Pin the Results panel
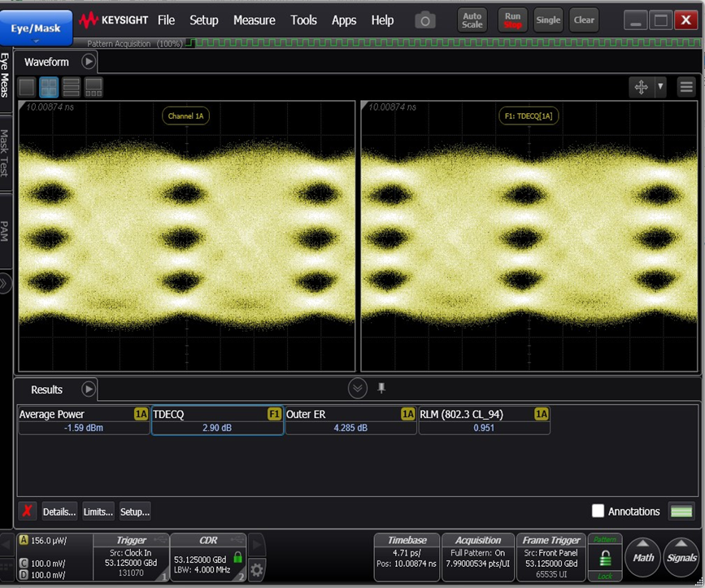705x588 pixels. tap(381, 388)
